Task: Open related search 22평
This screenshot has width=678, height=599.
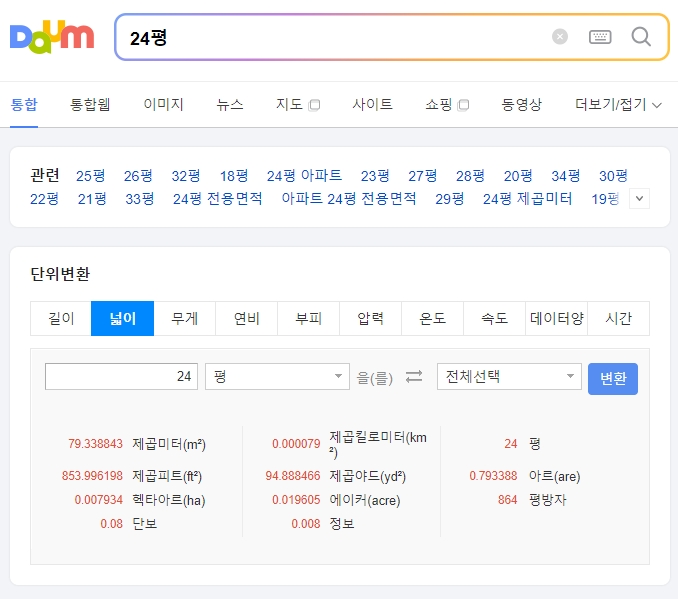Action: (44, 199)
